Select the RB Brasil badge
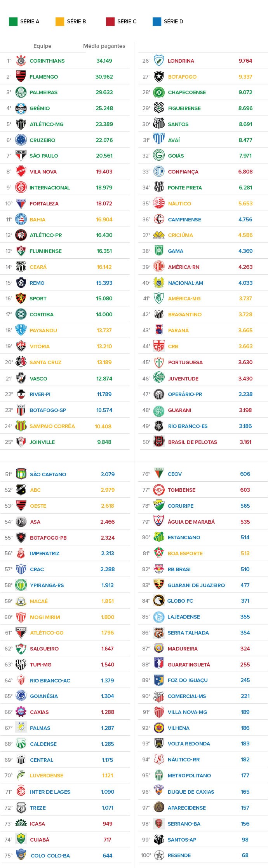Image resolution: width=268 pixels, height=868 pixels. (159, 569)
